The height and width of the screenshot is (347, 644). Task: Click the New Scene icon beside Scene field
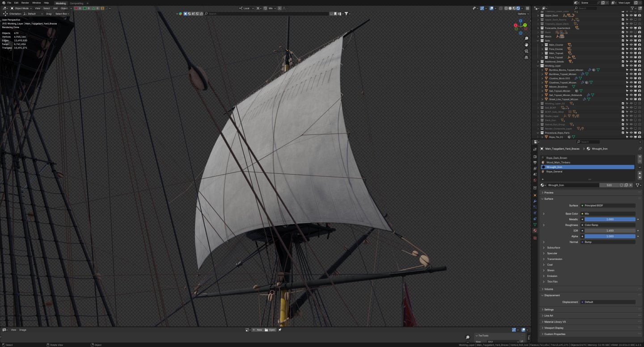(x=602, y=3)
